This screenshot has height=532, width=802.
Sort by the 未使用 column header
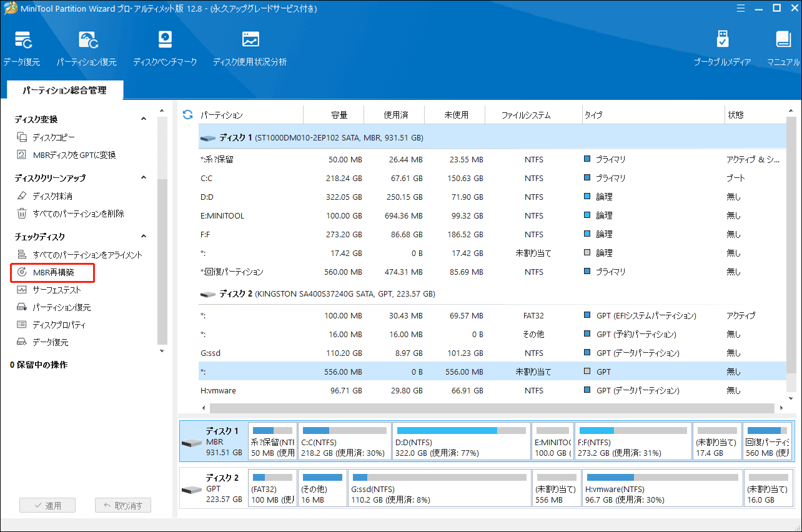pyautogui.click(x=455, y=115)
